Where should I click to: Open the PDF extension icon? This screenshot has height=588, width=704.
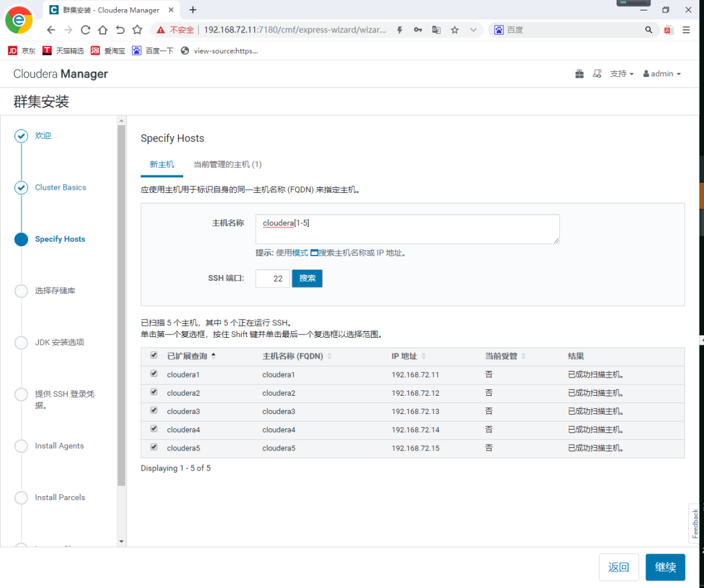[669, 30]
